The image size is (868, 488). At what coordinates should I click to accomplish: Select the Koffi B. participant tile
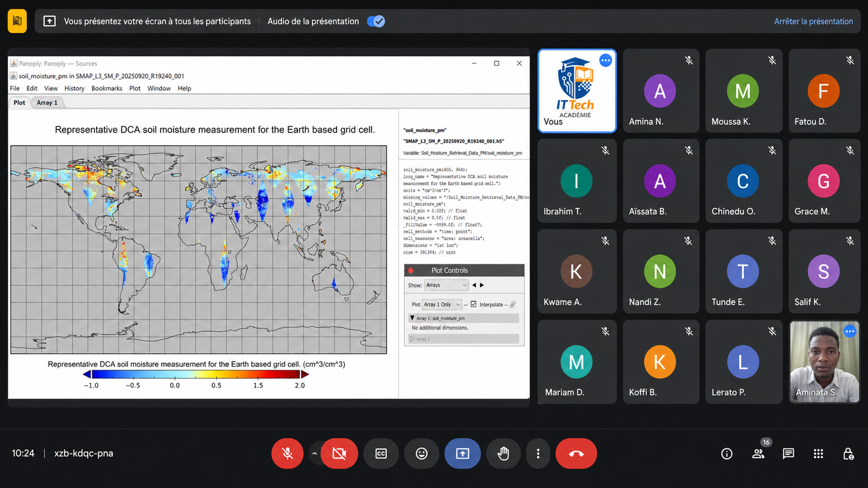[660, 361]
